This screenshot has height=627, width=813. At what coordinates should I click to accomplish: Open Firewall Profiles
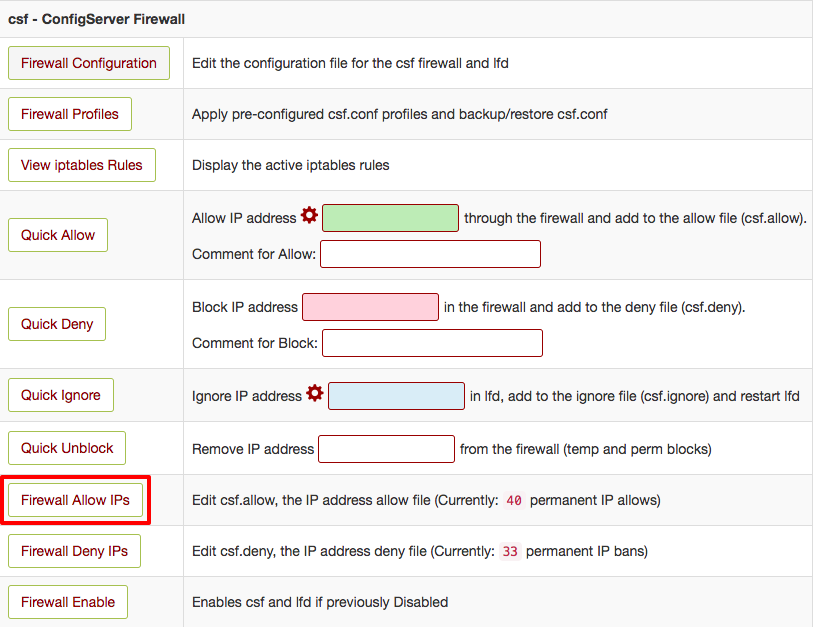click(70, 114)
